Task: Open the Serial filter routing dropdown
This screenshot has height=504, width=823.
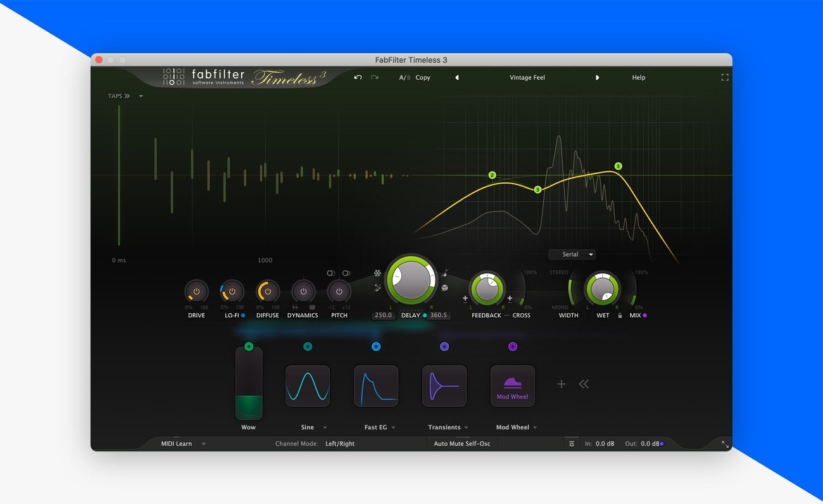Action: click(572, 255)
